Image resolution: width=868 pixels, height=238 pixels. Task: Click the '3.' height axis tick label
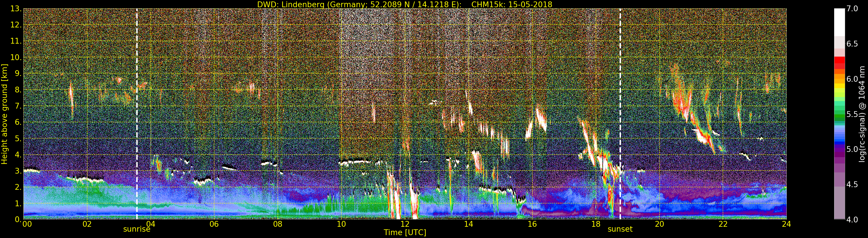pyautogui.click(x=18, y=171)
